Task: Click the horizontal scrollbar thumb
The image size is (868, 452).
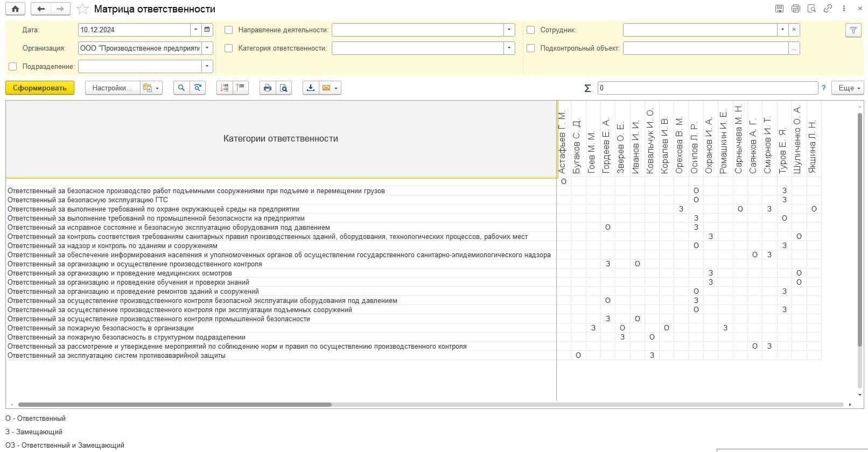Action: (x=175, y=405)
